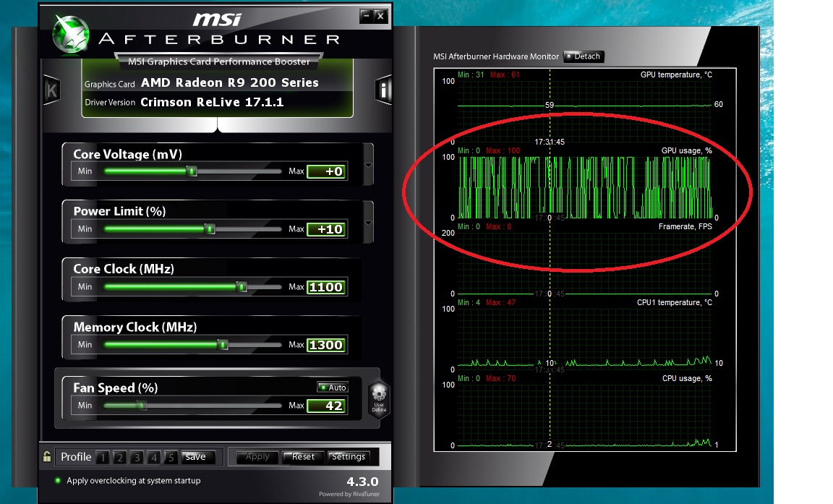
Task: Select profile slot 3
Action: [137, 457]
